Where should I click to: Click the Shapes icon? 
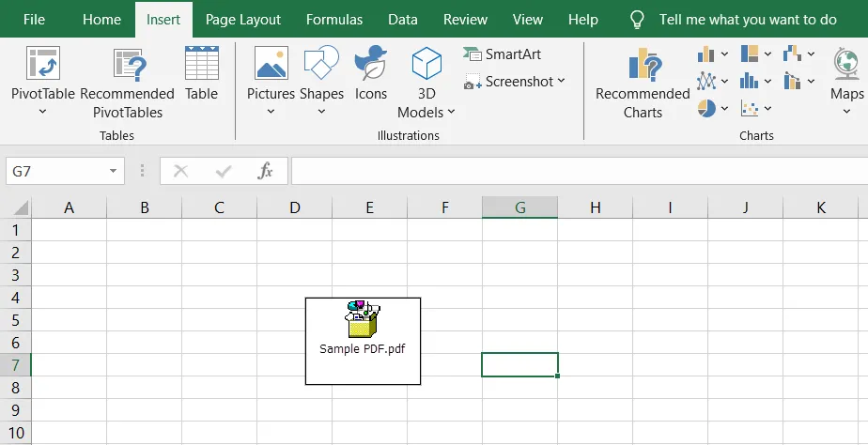coord(321,63)
